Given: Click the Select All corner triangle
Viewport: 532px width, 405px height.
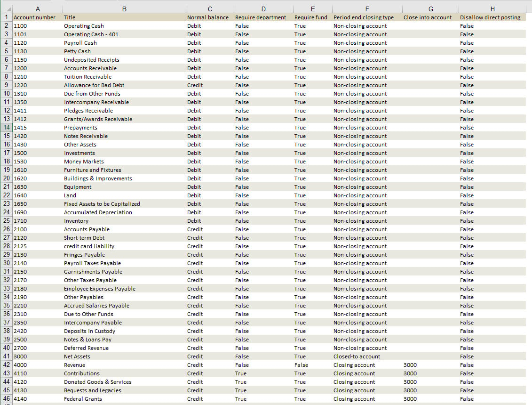Looking at the screenshot, I should tap(7, 9).
